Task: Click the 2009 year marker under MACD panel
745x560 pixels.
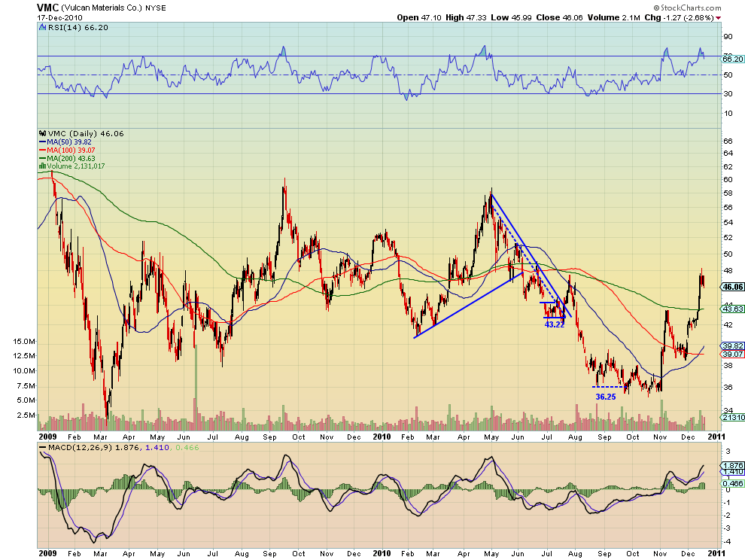Action: (x=47, y=553)
